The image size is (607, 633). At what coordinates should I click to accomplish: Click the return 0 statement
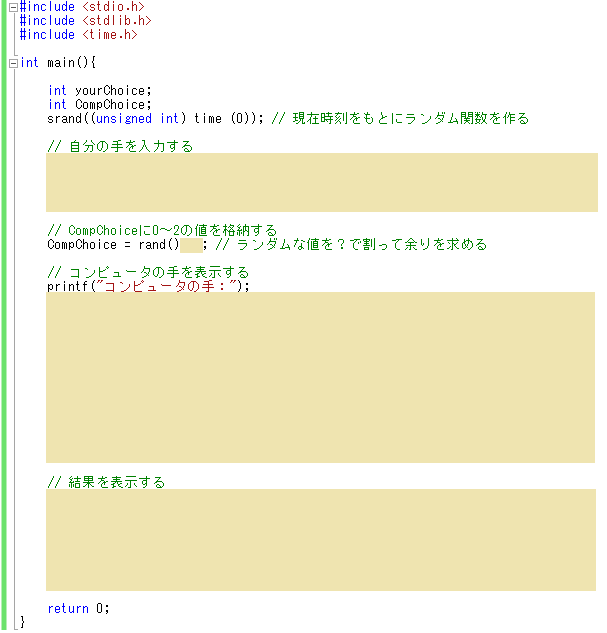(78, 608)
